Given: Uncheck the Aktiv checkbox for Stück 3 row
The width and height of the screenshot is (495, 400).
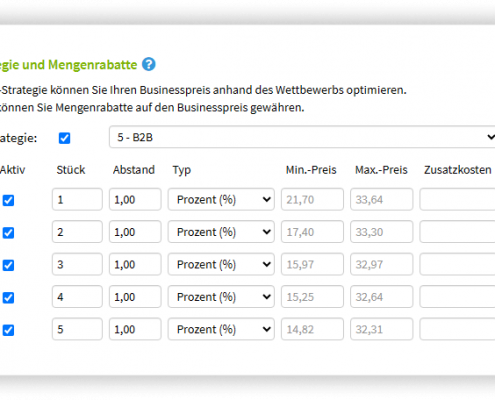Looking at the screenshot, I should (8, 265).
